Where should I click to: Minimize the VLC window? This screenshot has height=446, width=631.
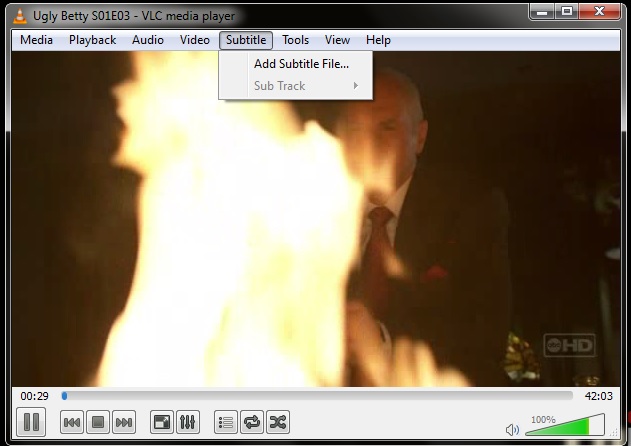542,12
